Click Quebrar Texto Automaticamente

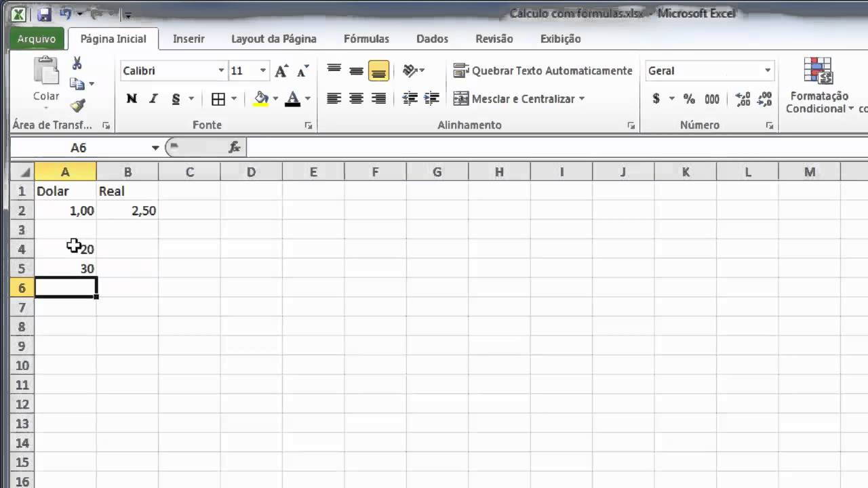pyautogui.click(x=542, y=70)
